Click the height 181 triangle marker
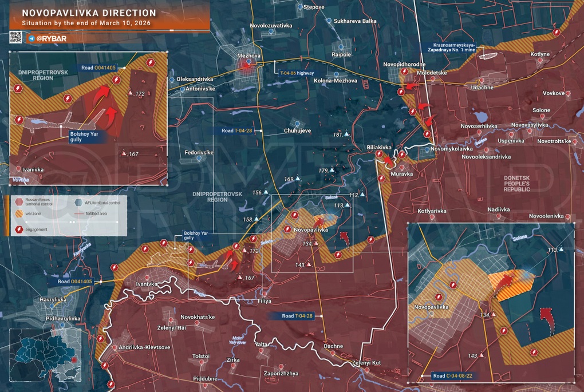Viewport: 584px width, 392px height. coord(347,134)
